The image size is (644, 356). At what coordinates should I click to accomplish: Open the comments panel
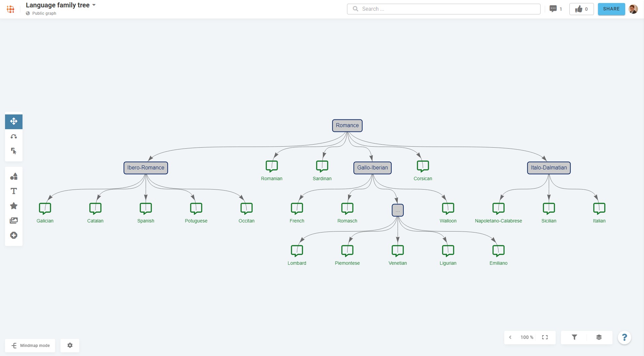click(x=553, y=9)
